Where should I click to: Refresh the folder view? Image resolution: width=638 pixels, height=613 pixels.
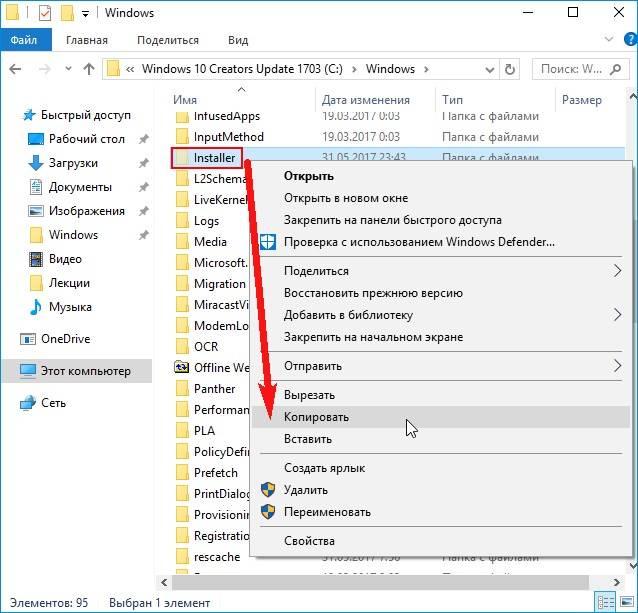tap(509, 69)
